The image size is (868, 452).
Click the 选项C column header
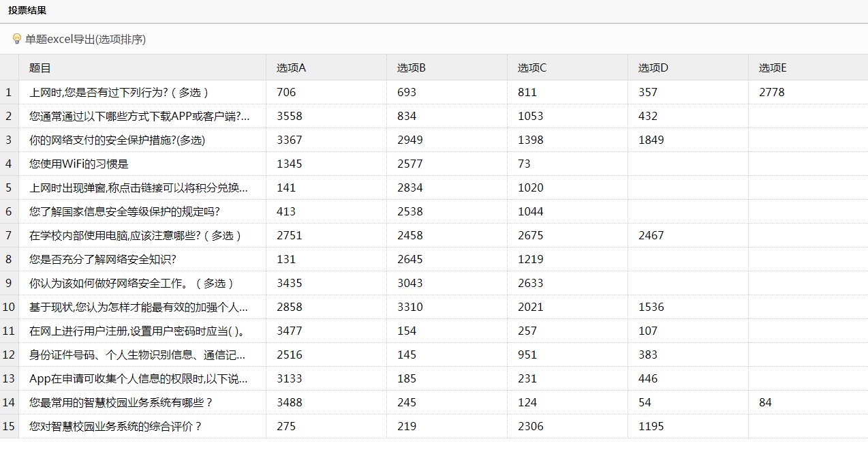[532, 68]
